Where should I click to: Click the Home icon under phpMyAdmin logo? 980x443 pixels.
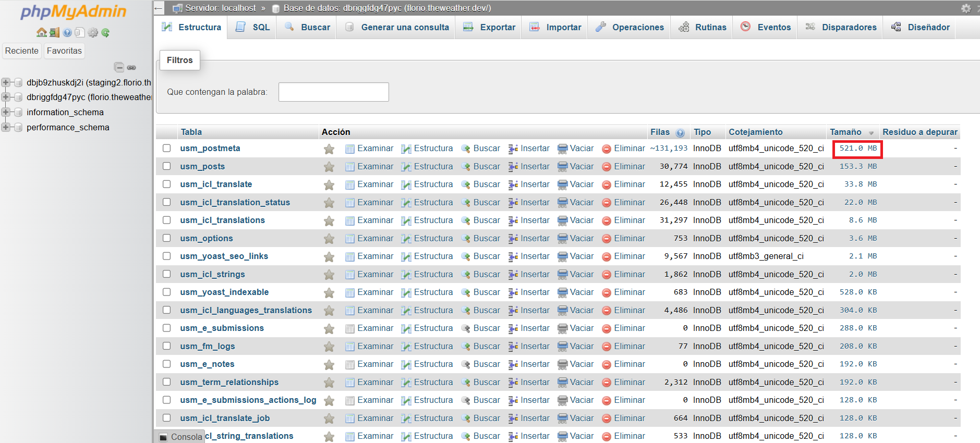pos(41,33)
